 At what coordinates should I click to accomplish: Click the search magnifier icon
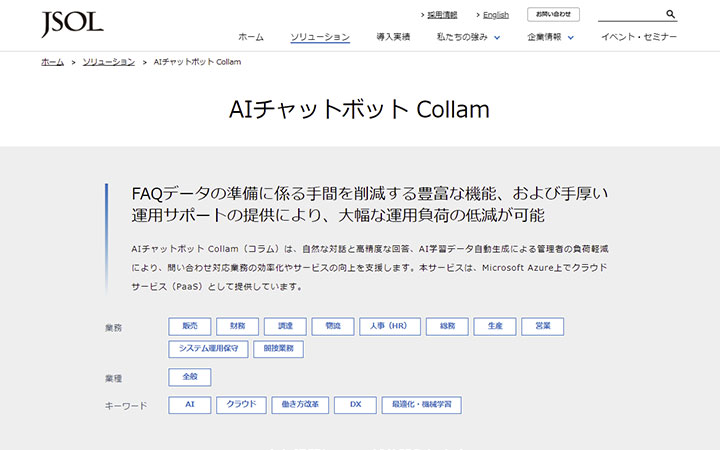[670, 14]
